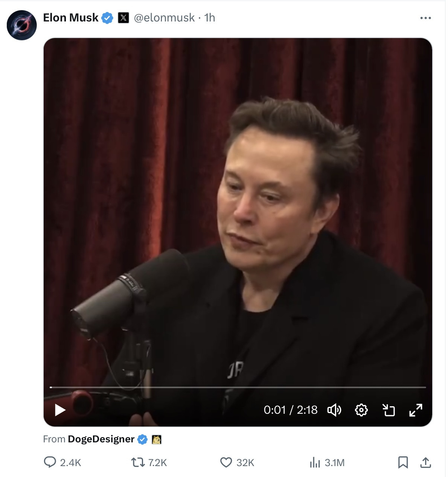Enter fullscreen video mode
This screenshot has width=448, height=477.
416,410
